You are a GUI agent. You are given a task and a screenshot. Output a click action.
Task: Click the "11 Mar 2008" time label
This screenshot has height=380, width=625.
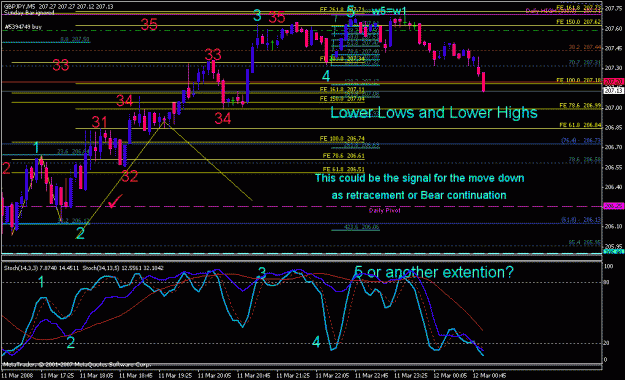click(x=18, y=376)
